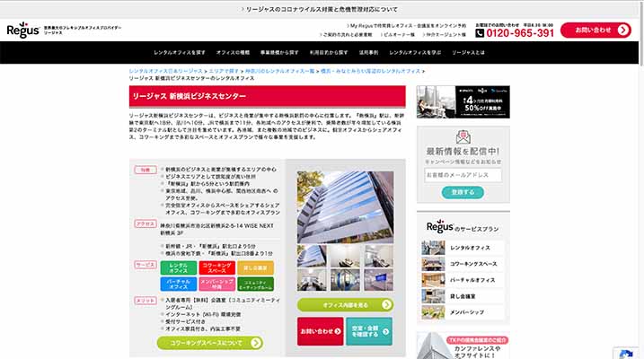Click the TKP conference room banner
644x359 pixels.
point(463,346)
